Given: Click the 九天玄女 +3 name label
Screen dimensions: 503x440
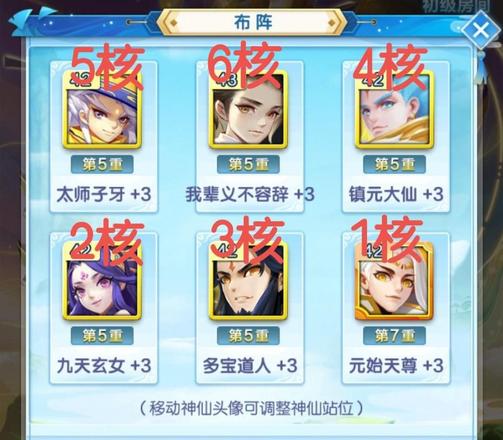Looking at the screenshot, I should [x=104, y=366].
